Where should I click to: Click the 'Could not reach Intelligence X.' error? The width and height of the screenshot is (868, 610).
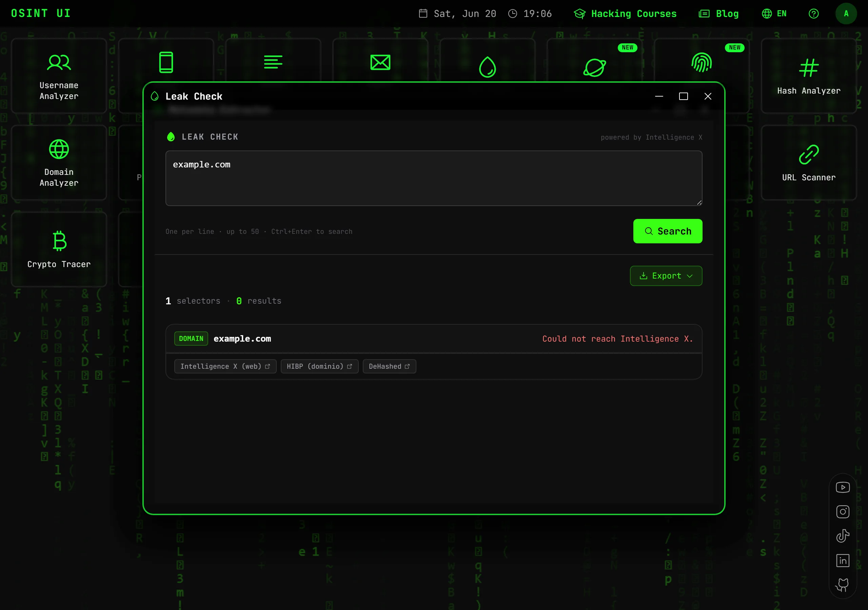(618, 339)
